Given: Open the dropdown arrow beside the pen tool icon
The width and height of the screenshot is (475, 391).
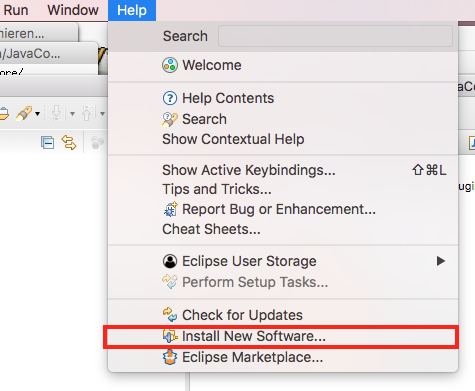Looking at the screenshot, I should 38,114.
